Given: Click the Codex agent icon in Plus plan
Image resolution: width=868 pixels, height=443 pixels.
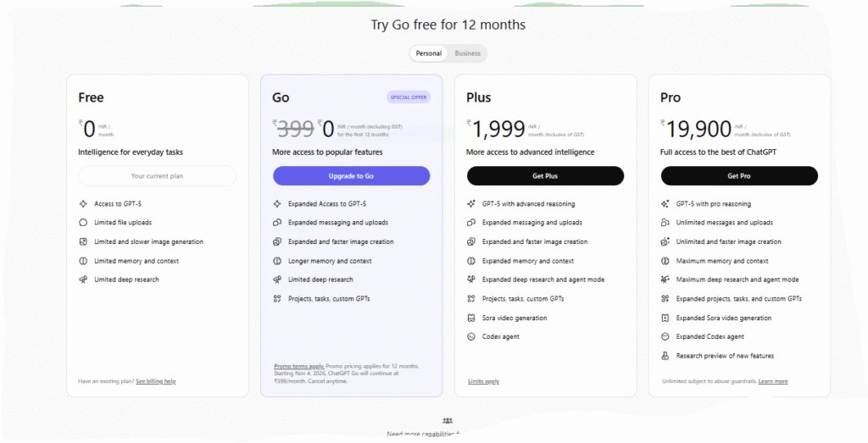Looking at the screenshot, I should (x=471, y=337).
